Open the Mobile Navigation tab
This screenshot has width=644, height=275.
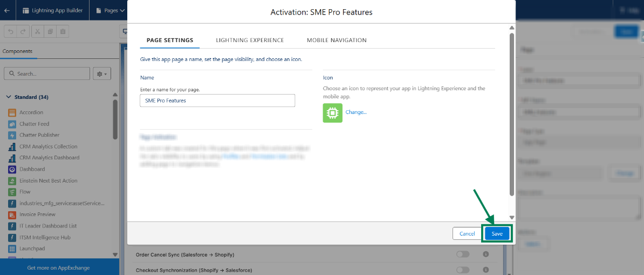(337, 40)
